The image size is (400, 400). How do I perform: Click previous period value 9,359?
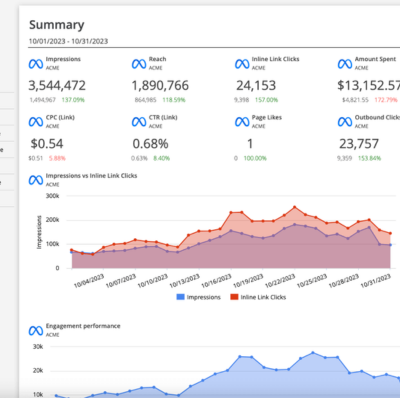tap(344, 158)
